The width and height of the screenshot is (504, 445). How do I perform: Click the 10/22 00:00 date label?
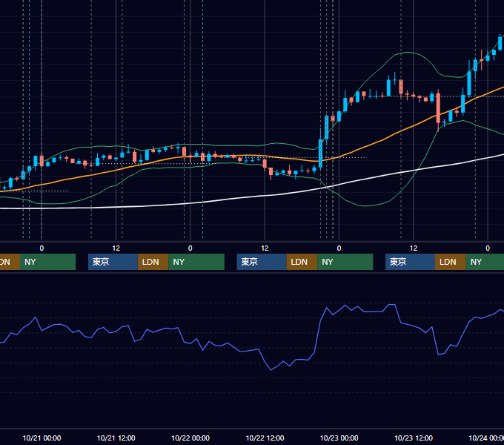click(x=190, y=438)
